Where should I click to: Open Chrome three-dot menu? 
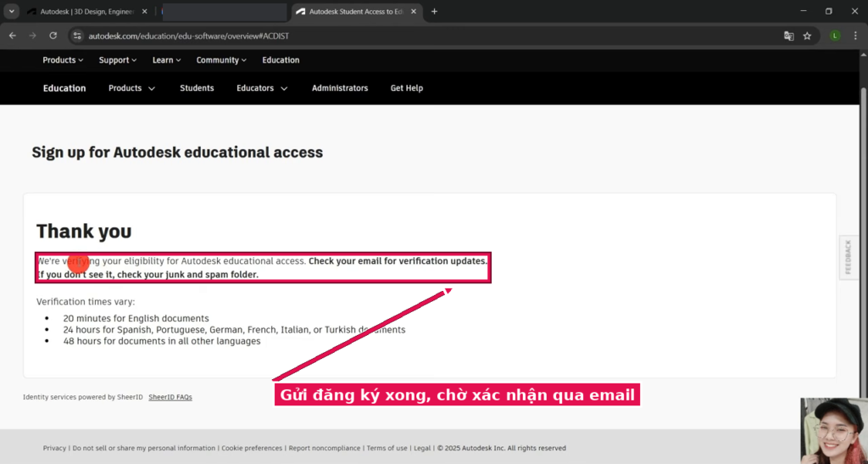[855, 36]
